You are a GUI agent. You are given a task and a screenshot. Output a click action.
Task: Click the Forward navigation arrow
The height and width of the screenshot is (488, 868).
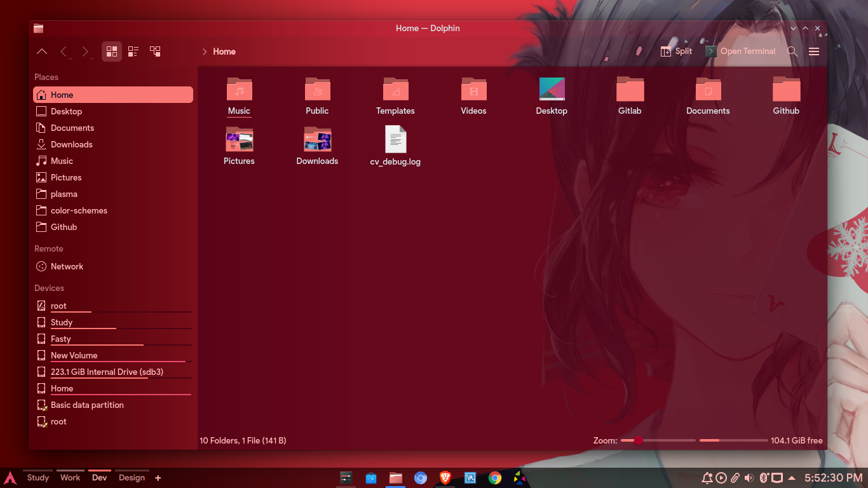coord(85,51)
